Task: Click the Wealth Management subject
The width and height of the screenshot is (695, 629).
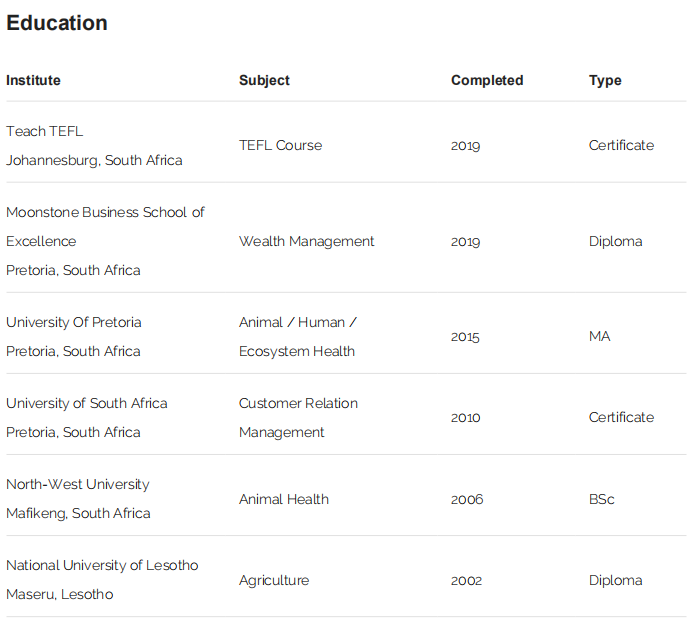Action: [x=306, y=241]
